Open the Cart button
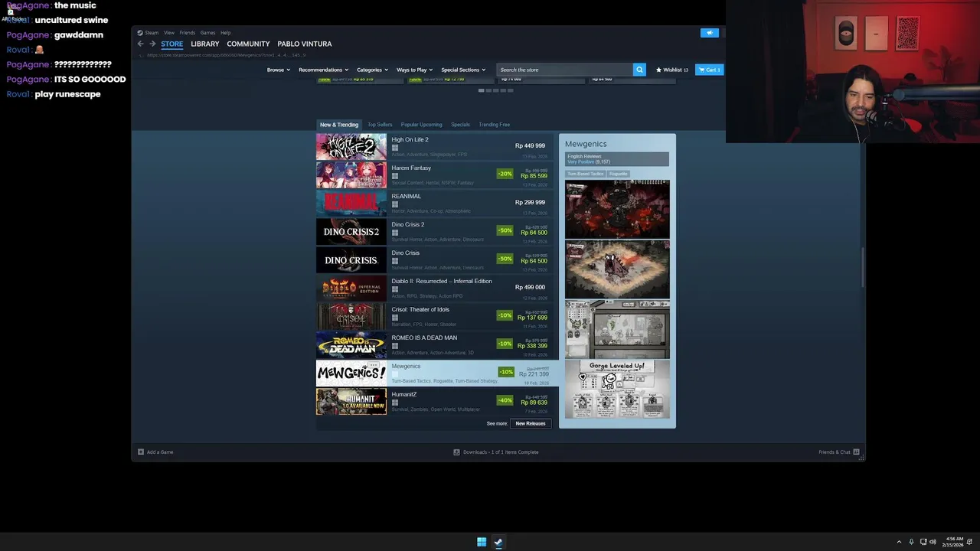 [x=709, y=70]
